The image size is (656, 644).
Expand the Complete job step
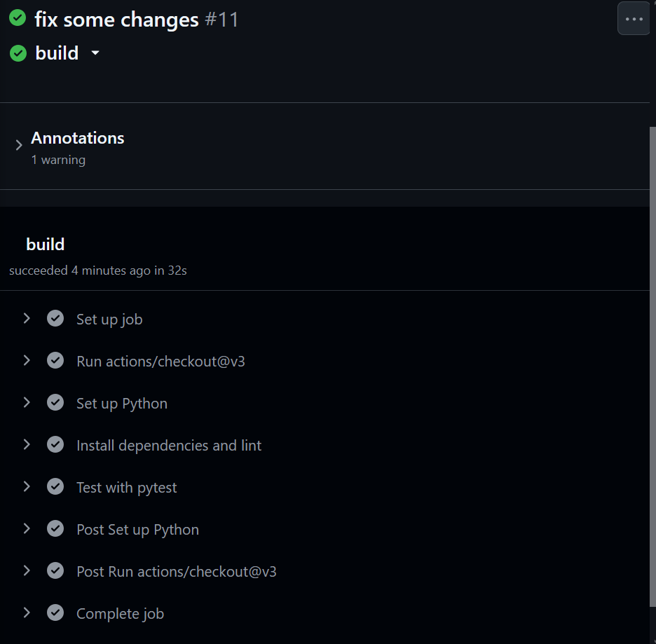click(27, 612)
